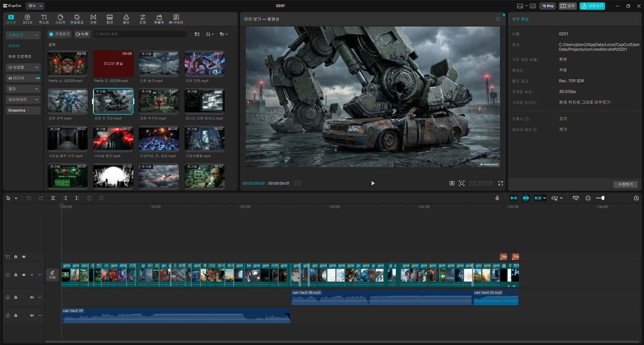This screenshot has width=644, height=345.
Task: Click the timeline zoom-in plus icon
Action: [x=636, y=198]
